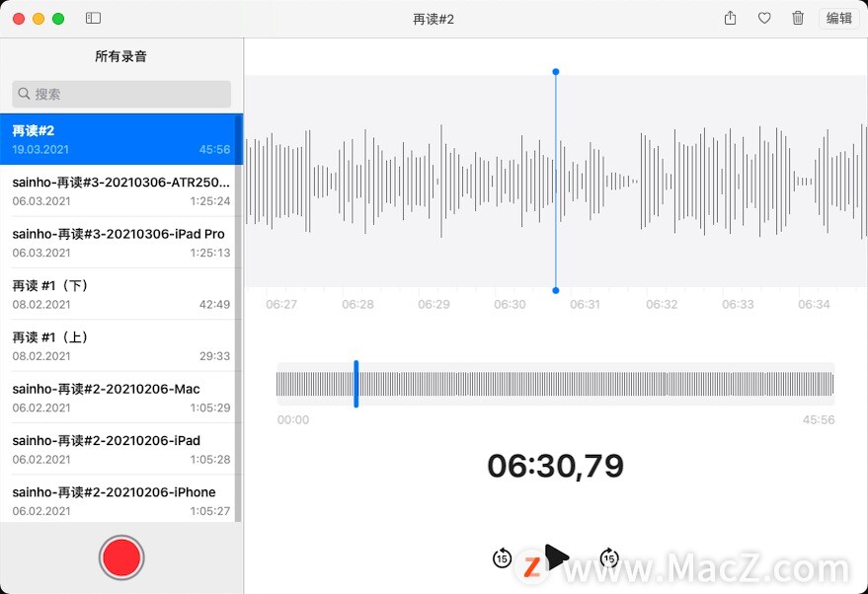Click the 06:30,79 current time display
This screenshot has height=594, width=868.
click(x=555, y=466)
